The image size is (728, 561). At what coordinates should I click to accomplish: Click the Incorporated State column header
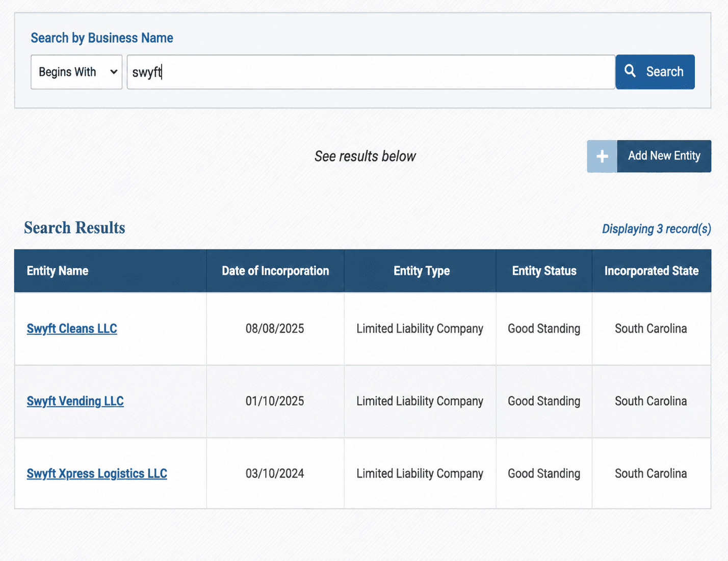tap(652, 271)
